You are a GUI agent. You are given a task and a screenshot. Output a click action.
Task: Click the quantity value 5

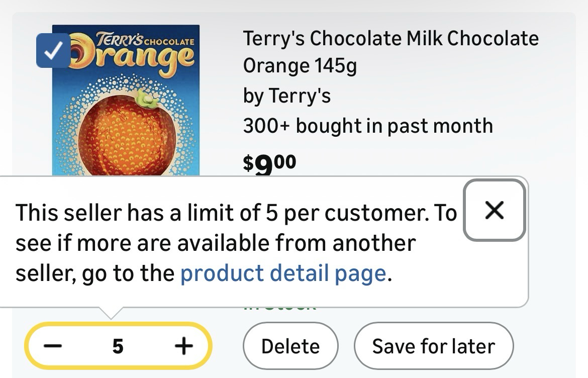coord(118,346)
